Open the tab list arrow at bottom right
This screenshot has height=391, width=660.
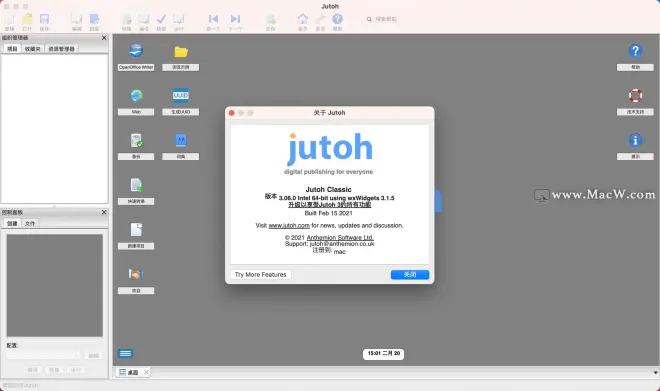tap(655, 372)
